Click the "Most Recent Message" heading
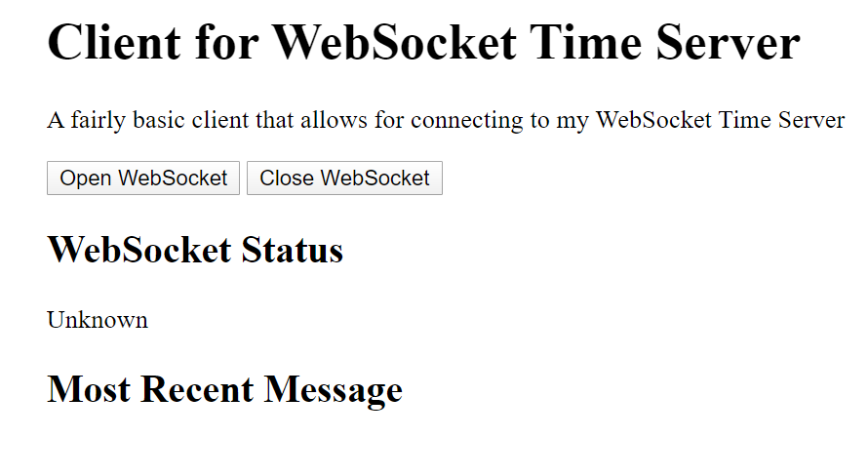 pos(224,389)
